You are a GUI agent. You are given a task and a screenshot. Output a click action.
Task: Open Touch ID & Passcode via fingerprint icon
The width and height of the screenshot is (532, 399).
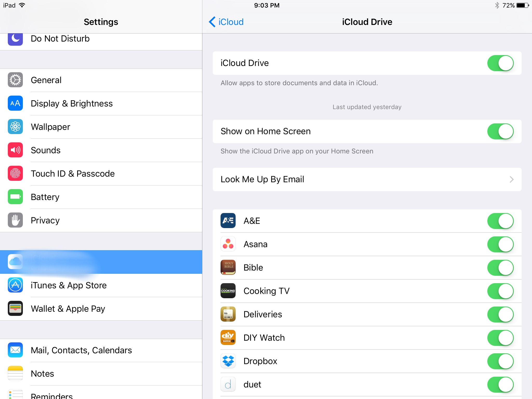[15, 174]
